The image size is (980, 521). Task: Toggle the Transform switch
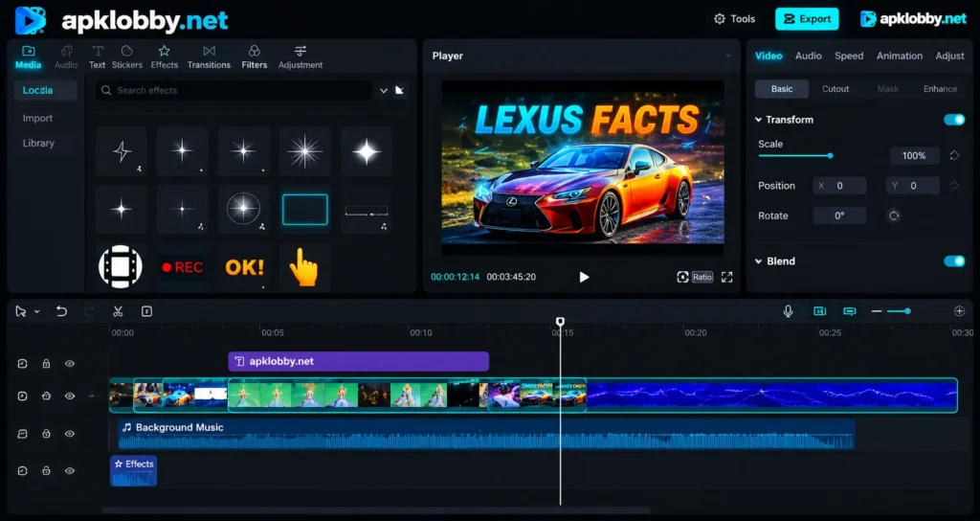click(954, 120)
